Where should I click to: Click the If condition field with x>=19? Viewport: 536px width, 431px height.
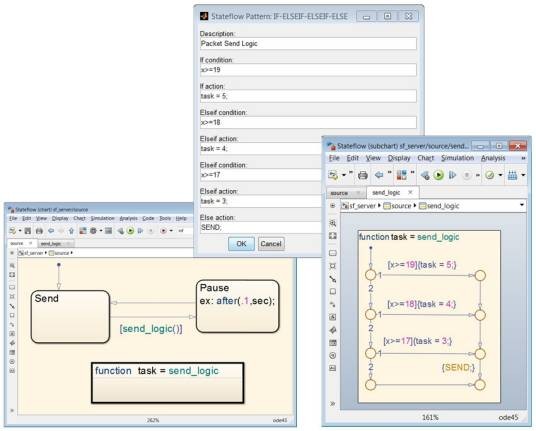[x=308, y=70]
